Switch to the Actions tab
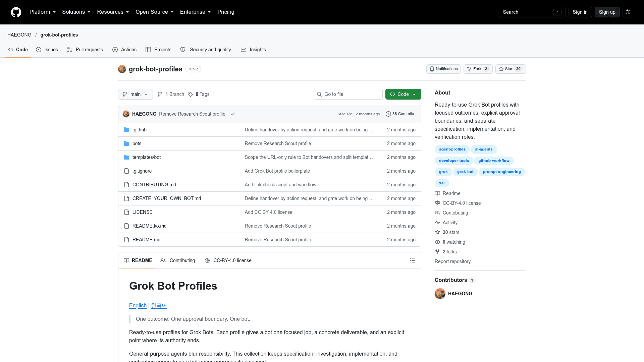The height and width of the screenshot is (362, 644). click(x=124, y=50)
